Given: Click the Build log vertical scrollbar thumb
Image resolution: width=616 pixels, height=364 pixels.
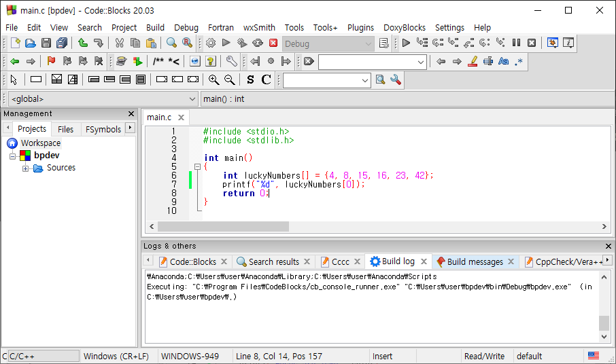Looking at the screenshot, I should pyautogui.click(x=604, y=323).
